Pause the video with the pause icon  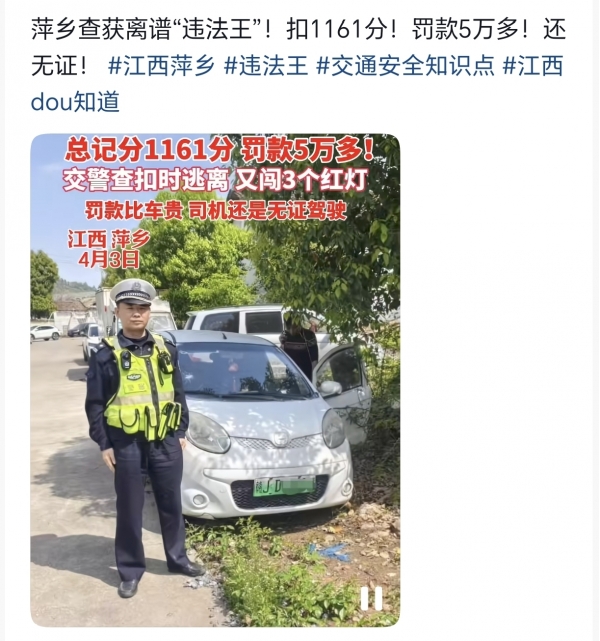(372, 599)
